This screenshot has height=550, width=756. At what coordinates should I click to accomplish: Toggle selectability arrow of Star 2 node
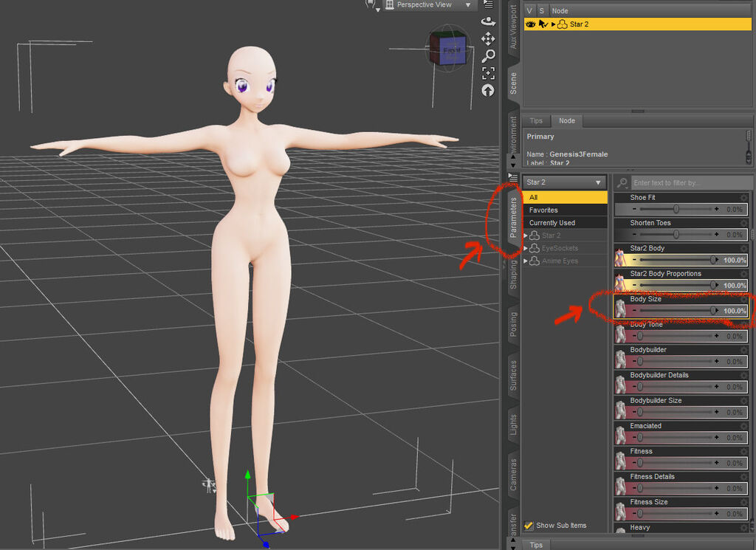coord(543,24)
